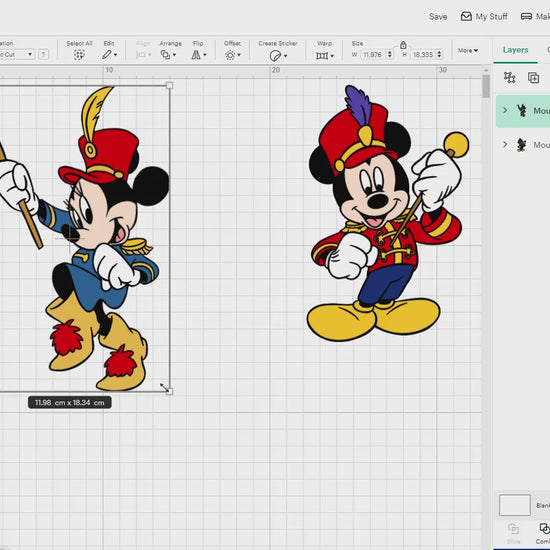This screenshot has width=550, height=550.
Task: Select the Minnie Mouse majorette image
Action: pyautogui.click(x=85, y=239)
